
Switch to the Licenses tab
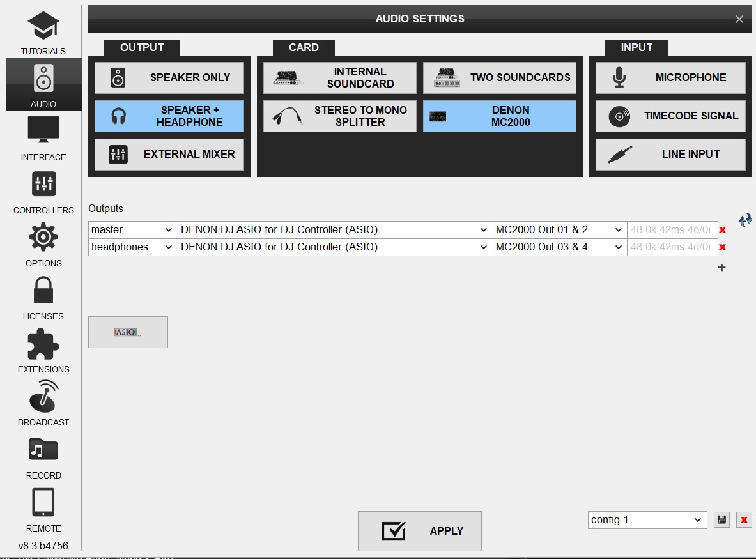pos(43,297)
